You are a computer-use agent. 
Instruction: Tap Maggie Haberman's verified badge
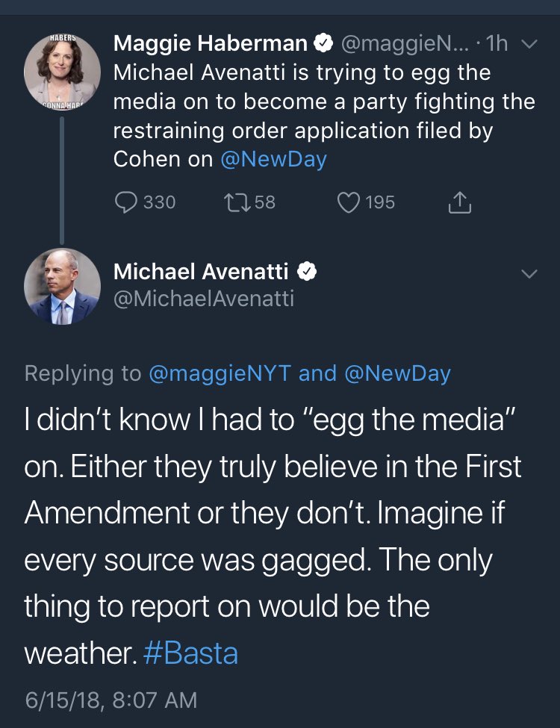pos(322,45)
